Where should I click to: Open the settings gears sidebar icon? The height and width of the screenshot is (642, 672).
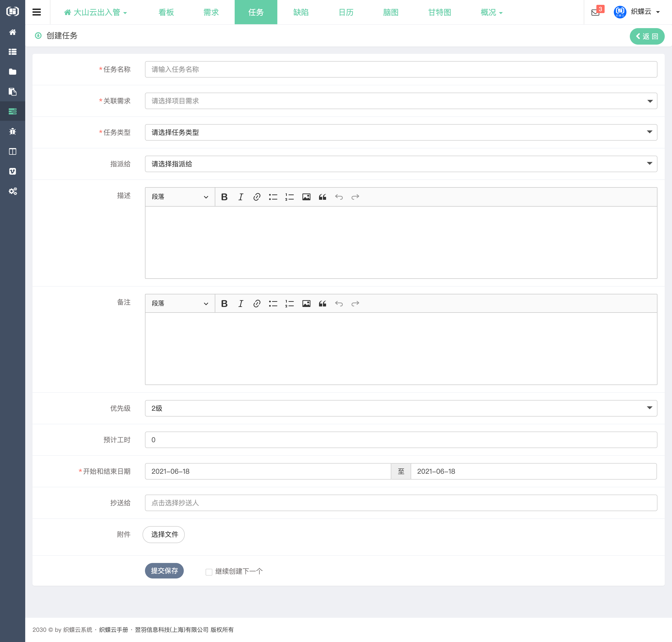click(x=13, y=191)
